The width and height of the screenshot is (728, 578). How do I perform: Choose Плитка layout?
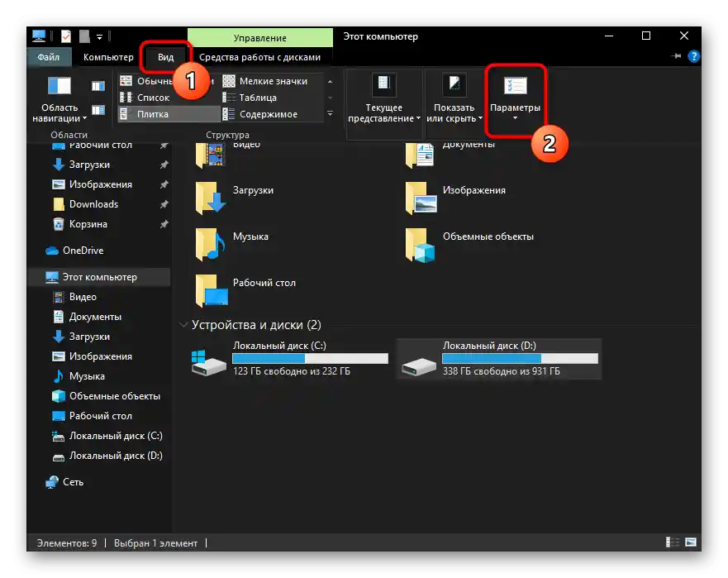pyautogui.click(x=169, y=114)
